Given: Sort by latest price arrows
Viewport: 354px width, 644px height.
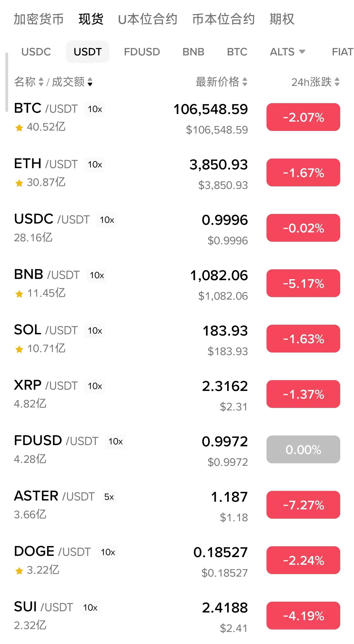Looking at the screenshot, I should tap(245, 82).
